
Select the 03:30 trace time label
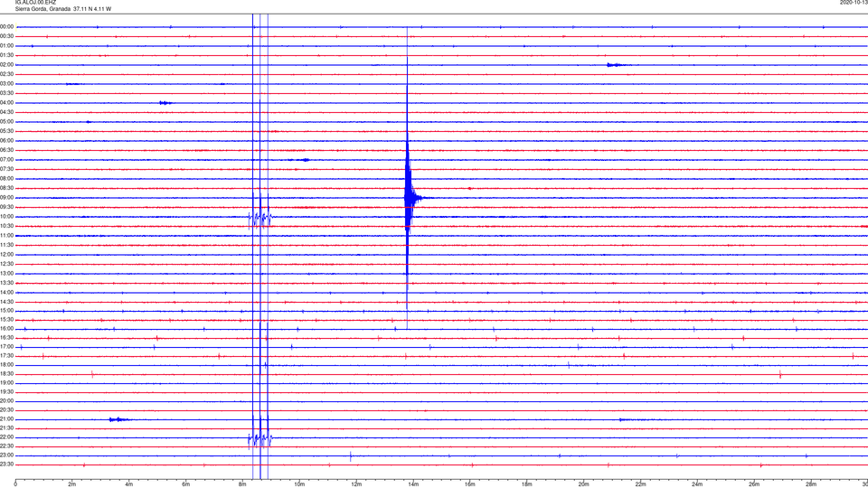click(x=7, y=93)
